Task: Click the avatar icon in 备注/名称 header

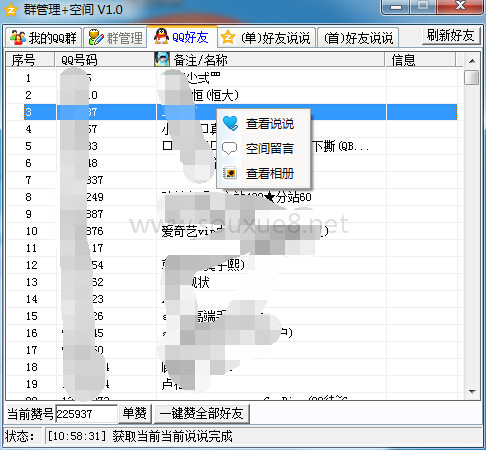Action: [162, 60]
